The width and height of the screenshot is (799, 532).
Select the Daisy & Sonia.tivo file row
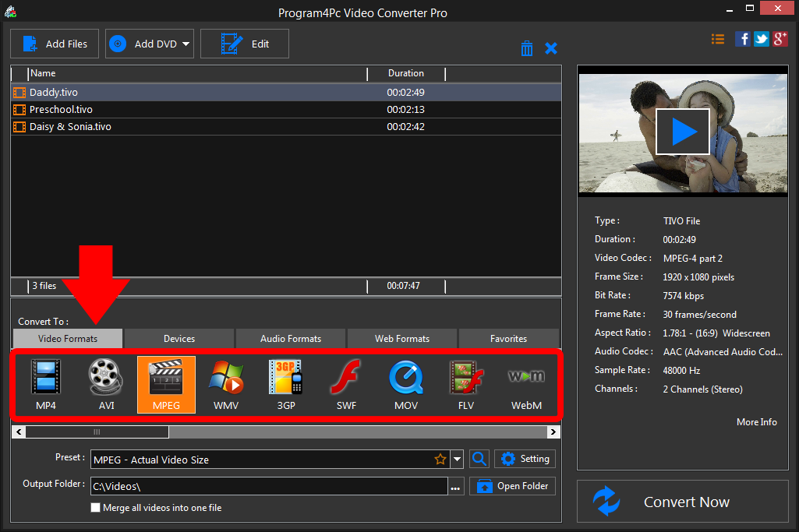286,127
